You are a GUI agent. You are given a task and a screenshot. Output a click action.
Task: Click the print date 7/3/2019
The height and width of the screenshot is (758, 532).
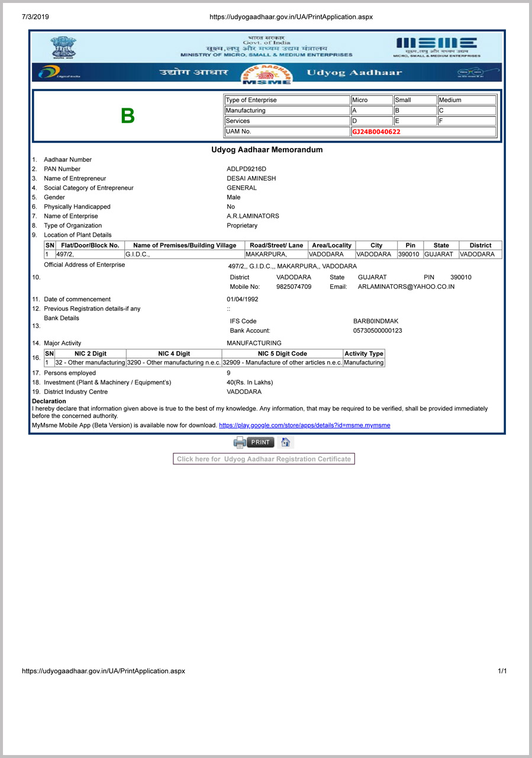pyautogui.click(x=36, y=17)
